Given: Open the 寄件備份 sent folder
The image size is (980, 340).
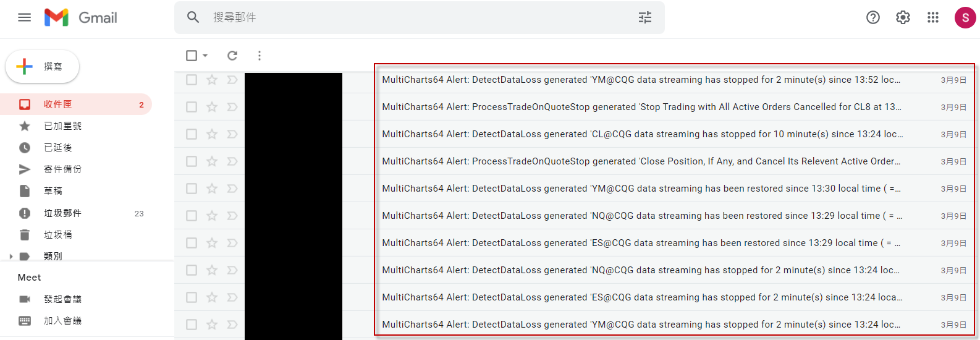Looking at the screenshot, I should tap(76, 169).
